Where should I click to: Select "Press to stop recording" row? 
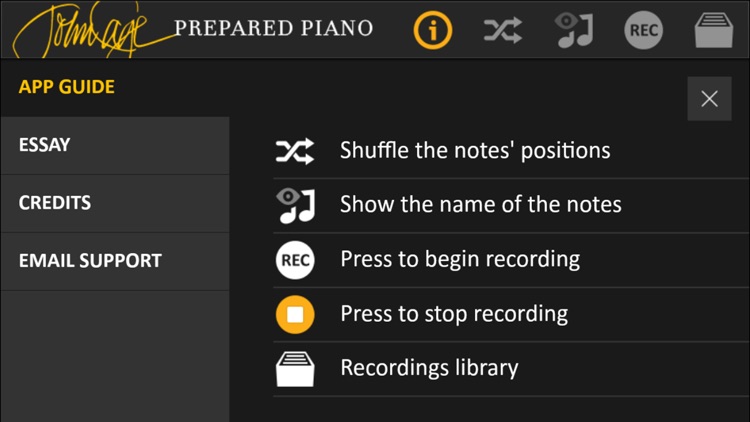(511, 314)
